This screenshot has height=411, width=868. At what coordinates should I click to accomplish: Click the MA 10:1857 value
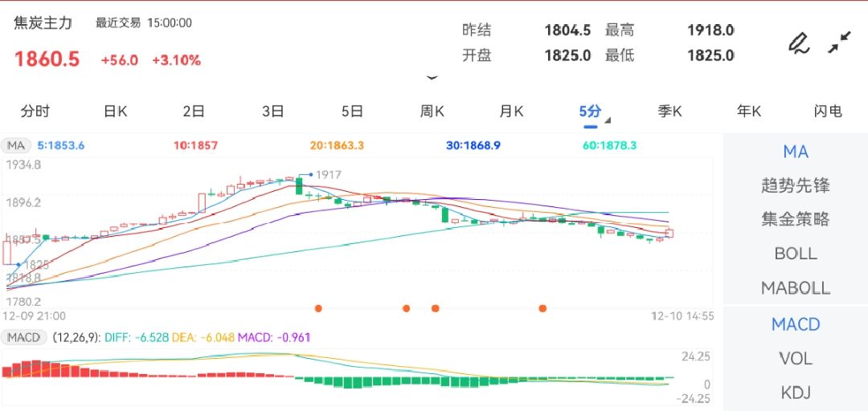pos(195,145)
